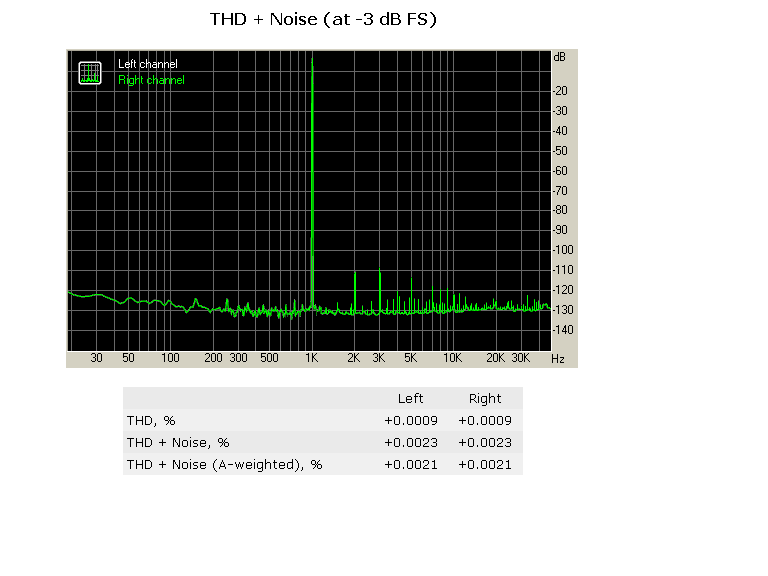This screenshot has height=576, width=768.
Task: Click the 300 frequency axis label
Action: coord(238,358)
